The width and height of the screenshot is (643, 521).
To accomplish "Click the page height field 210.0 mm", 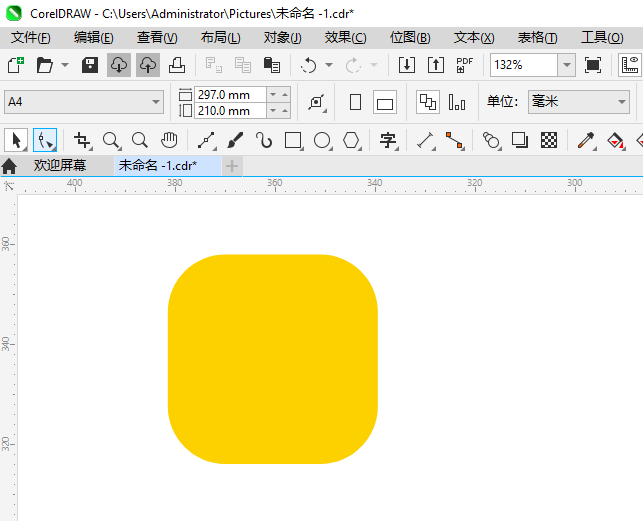I will pos(230,111).
